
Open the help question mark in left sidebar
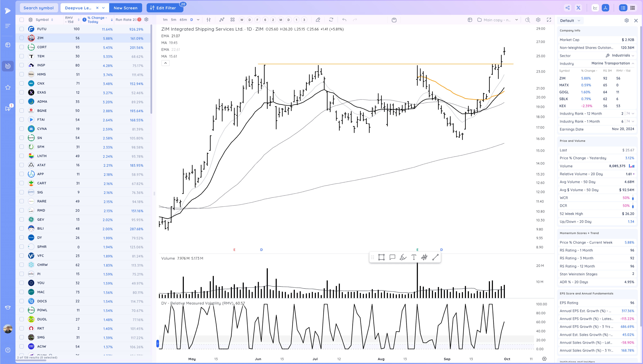(8, 350)
